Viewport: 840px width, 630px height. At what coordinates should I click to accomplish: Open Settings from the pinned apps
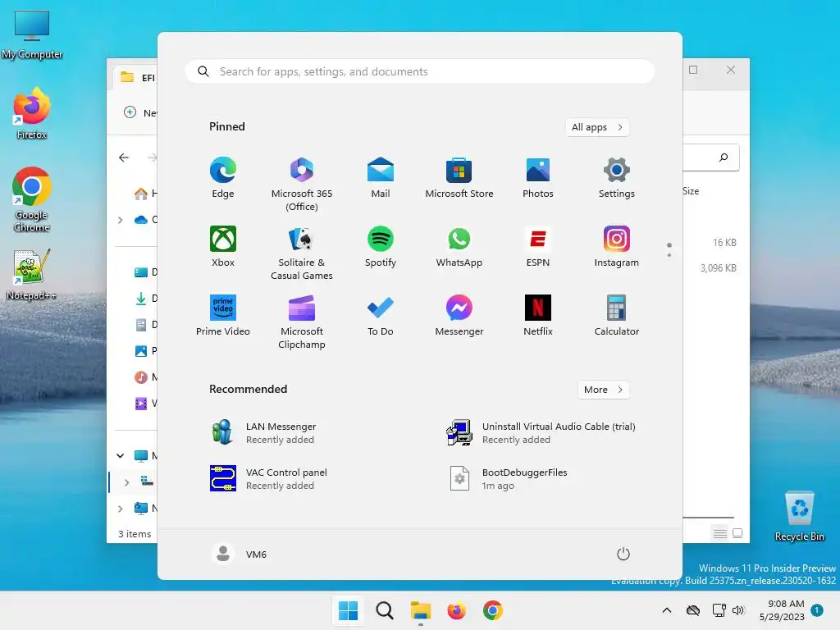tap(617, 178)
